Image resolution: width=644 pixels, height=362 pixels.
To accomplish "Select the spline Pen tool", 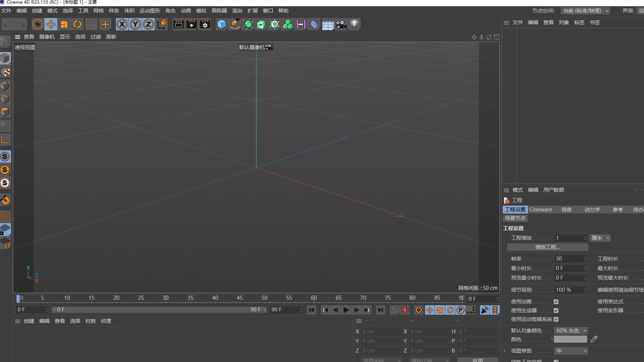I will click(235, 24).
